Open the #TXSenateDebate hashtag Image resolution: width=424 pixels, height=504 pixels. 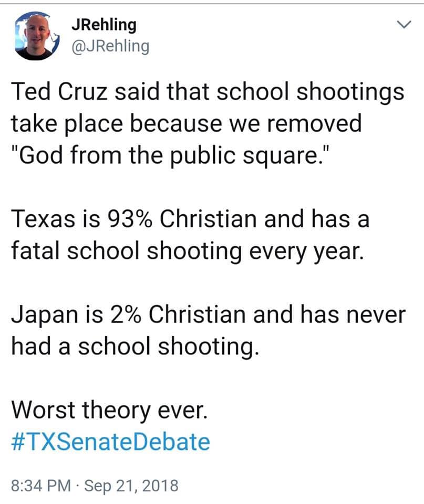(111, 442)
